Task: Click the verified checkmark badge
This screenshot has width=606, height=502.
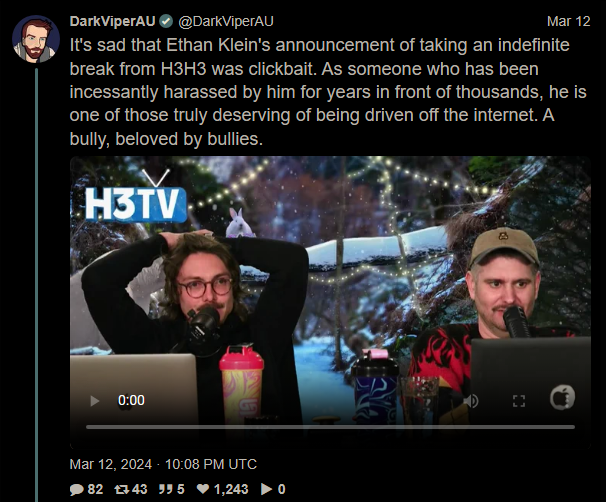Action: point(167,21)
